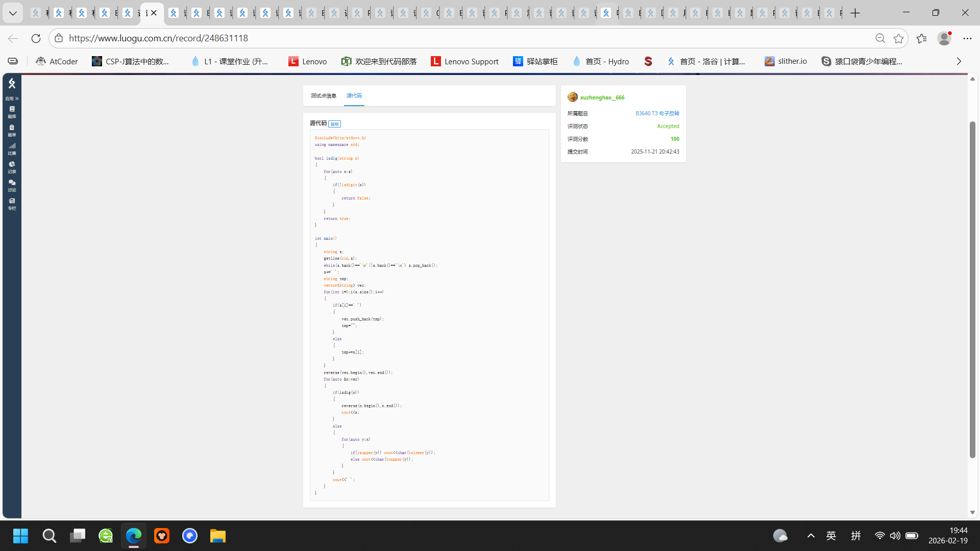
Task: Click the Luogu logo in sidebar
Action: click(12, 83)
